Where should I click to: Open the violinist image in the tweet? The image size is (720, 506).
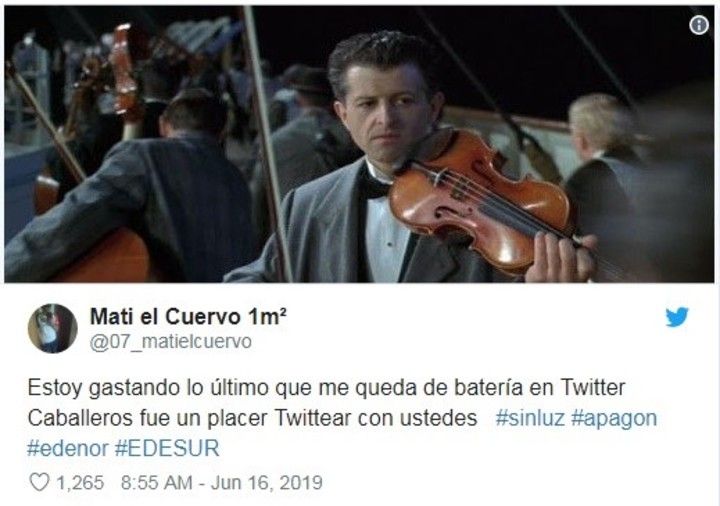coord(359,144)
